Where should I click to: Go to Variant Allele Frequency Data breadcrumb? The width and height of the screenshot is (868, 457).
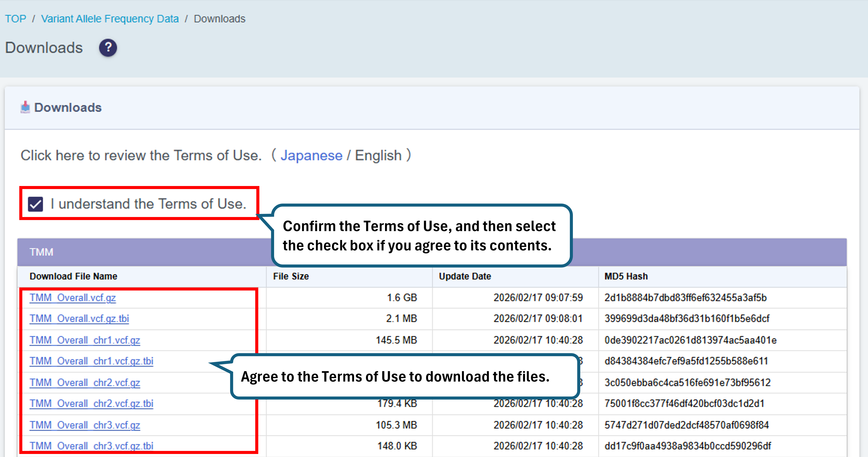click(110, 19)
